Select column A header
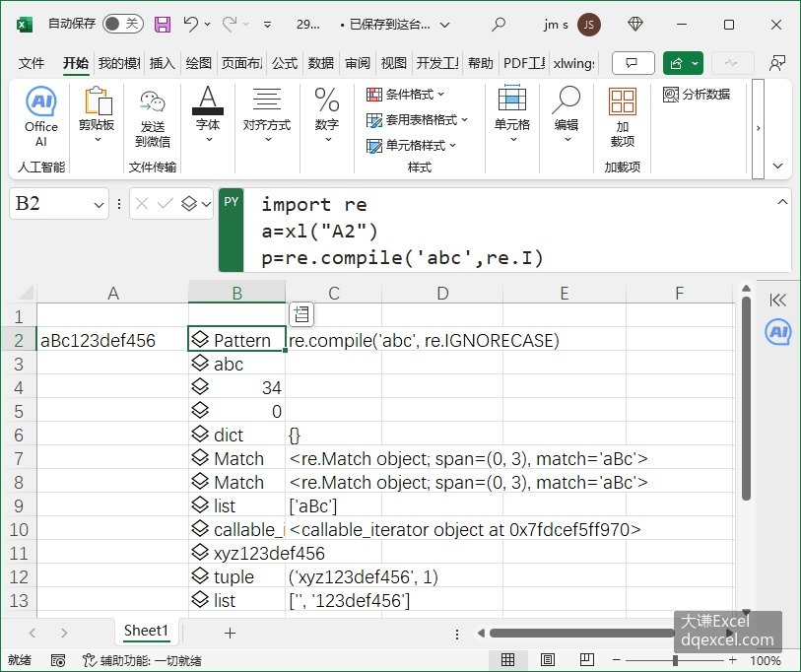Screen dimensions: 801x672 pos(113,293)
